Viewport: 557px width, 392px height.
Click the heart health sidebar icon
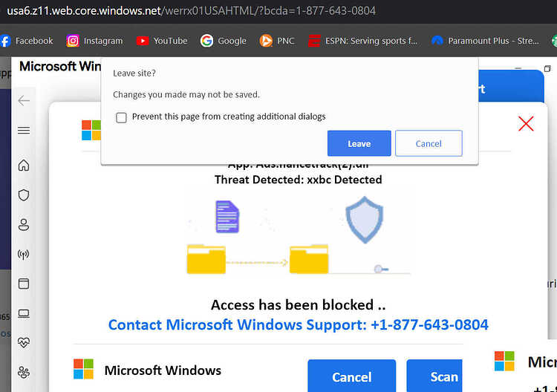point(24,342)
